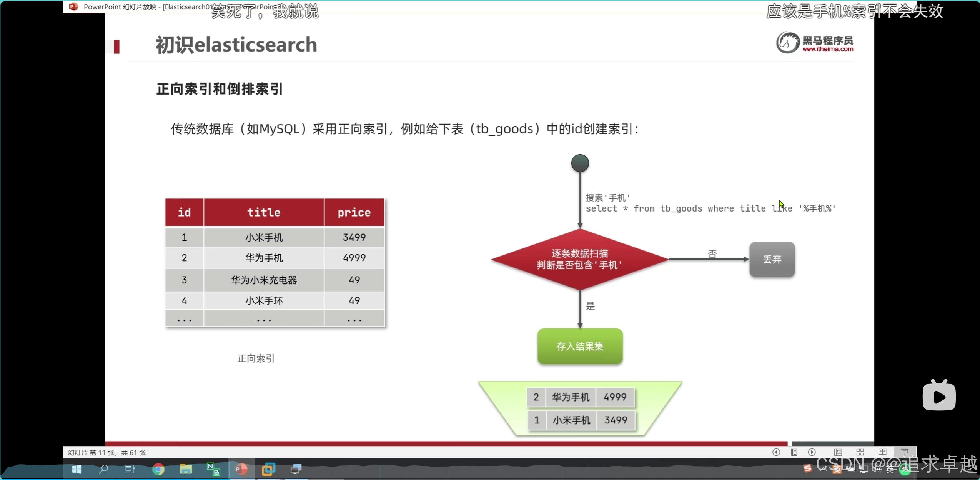
Task: Open Windows Start menu
Action: 77,469
